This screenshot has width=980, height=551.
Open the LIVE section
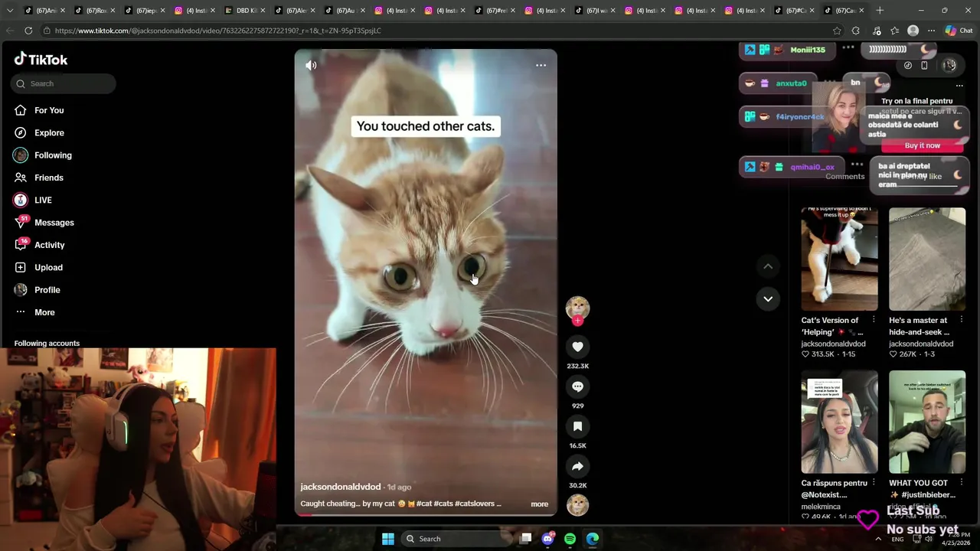click(43, 200)
